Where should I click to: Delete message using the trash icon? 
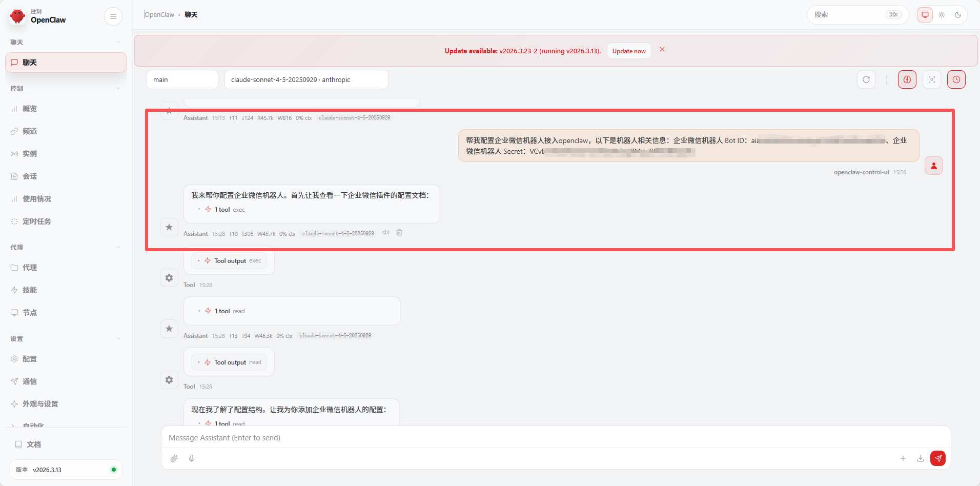pyautogui.click(x=399, y=233)
